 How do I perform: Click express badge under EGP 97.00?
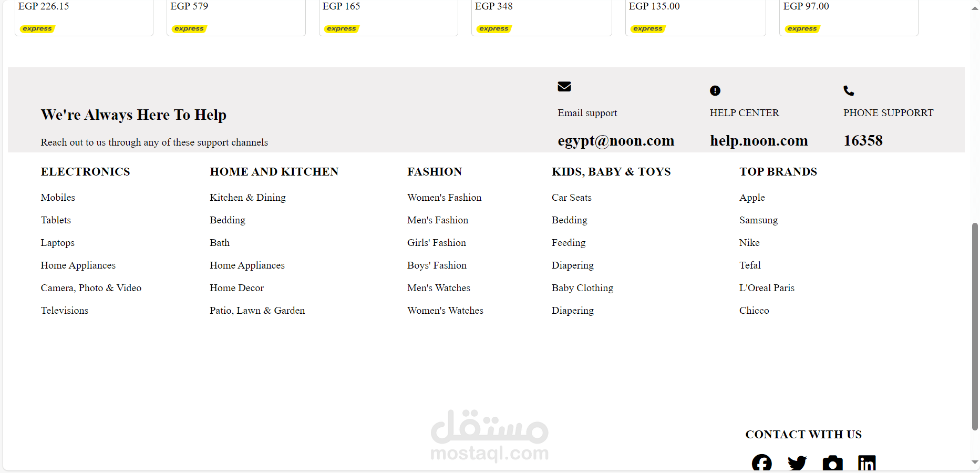click(802, 28)
